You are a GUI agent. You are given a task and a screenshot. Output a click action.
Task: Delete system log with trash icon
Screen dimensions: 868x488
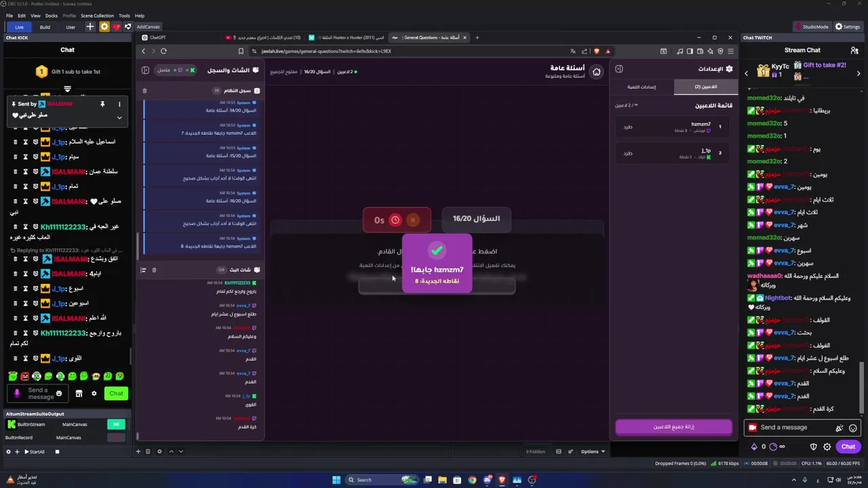[x=144, y=91]
